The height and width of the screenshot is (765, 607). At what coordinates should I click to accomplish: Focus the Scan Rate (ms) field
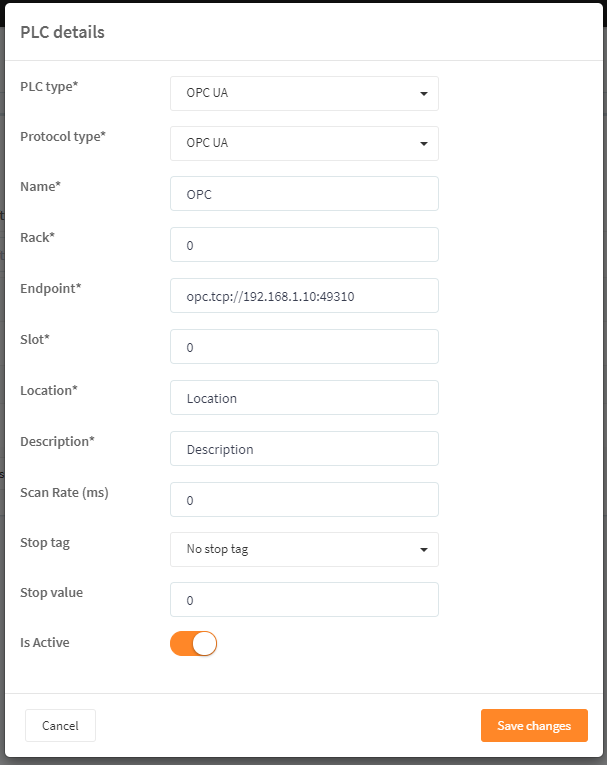click(x=304, y=500)
